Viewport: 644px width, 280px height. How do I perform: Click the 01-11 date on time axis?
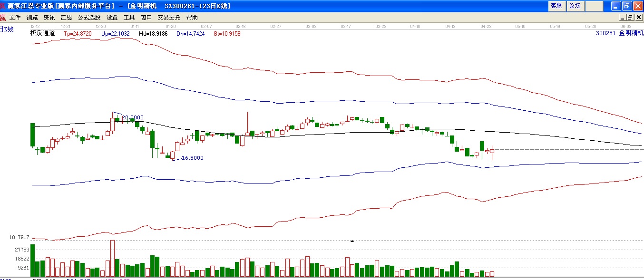tap(135, 26)
